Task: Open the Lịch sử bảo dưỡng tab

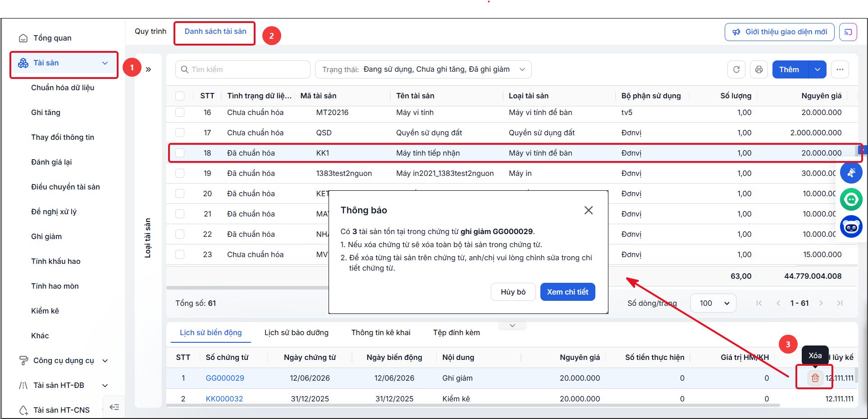Action: (297, 333)
